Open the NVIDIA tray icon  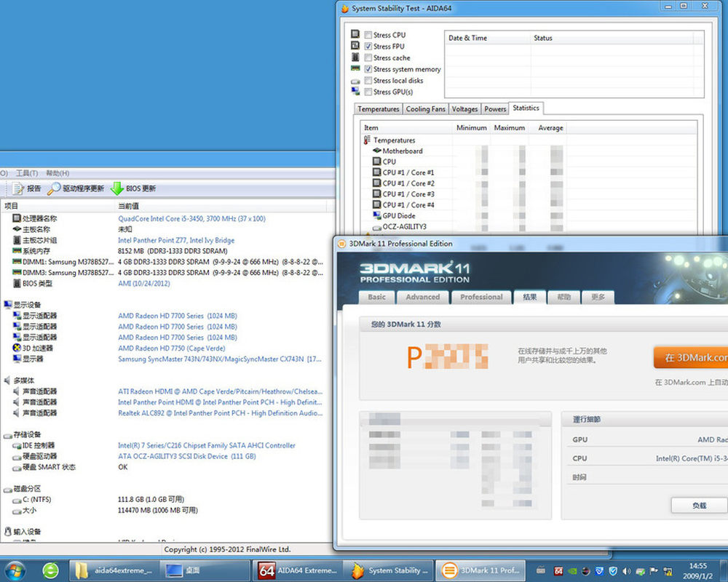tap(572, 571)
